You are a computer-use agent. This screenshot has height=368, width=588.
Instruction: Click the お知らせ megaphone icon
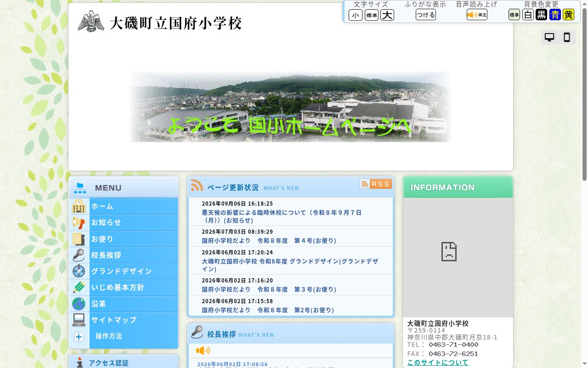coord(79,223)
